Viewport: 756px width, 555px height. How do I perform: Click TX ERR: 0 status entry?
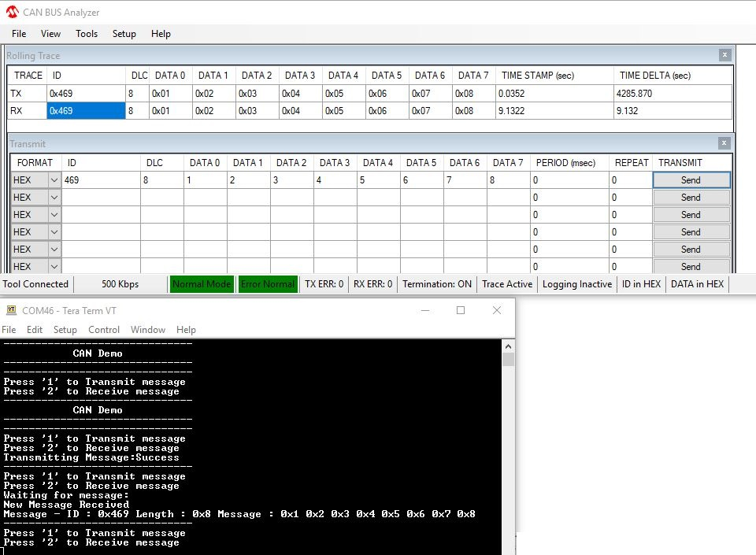(x=324, y=284)
